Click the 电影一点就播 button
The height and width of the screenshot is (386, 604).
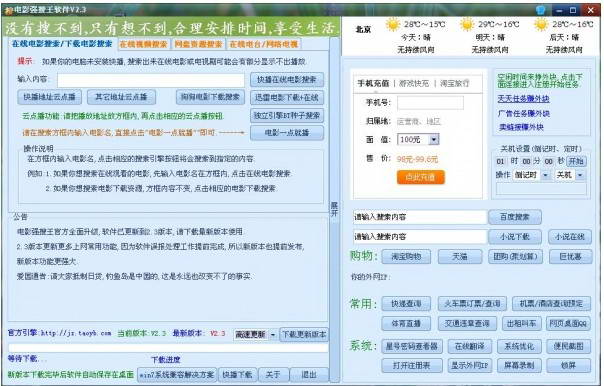pos(287,133)
